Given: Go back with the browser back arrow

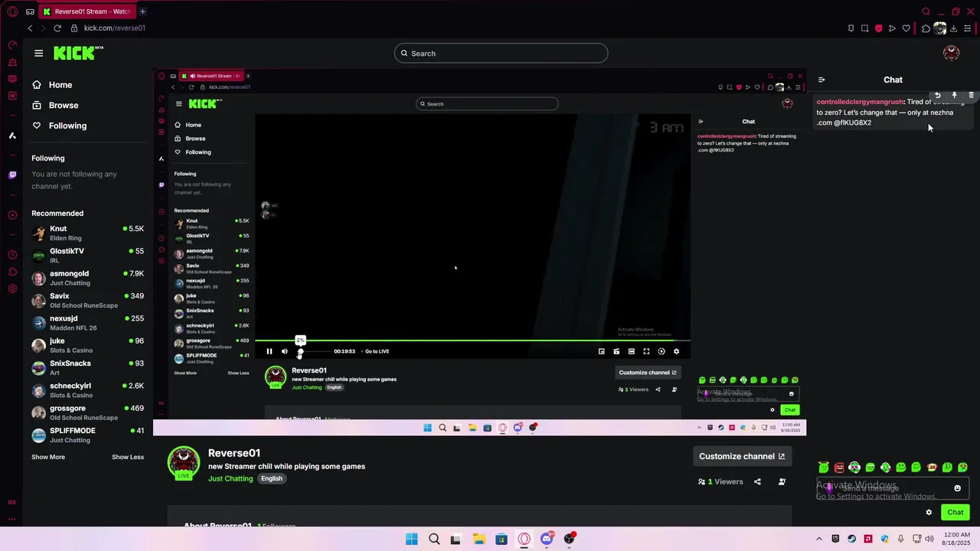Looking at the screenshot, I should tap(30, 28).
